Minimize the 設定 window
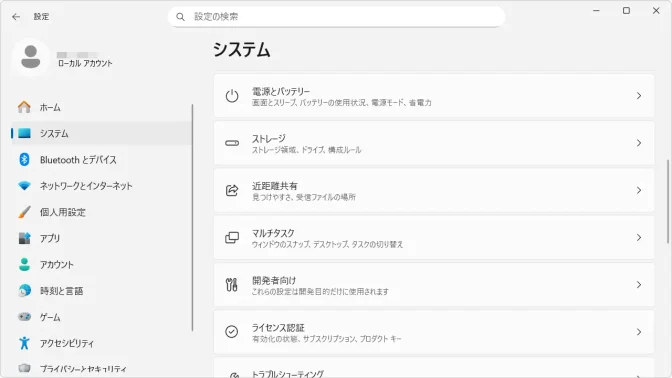Image resolution: width=672 pixels, height=378 pixels. 596,10
